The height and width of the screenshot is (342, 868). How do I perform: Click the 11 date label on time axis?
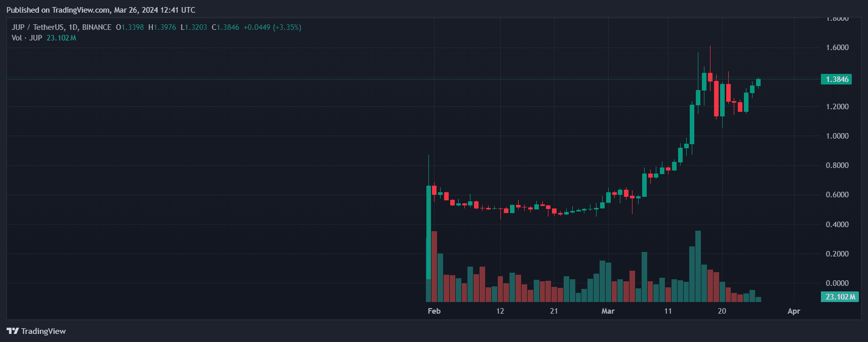coord(668,311)
